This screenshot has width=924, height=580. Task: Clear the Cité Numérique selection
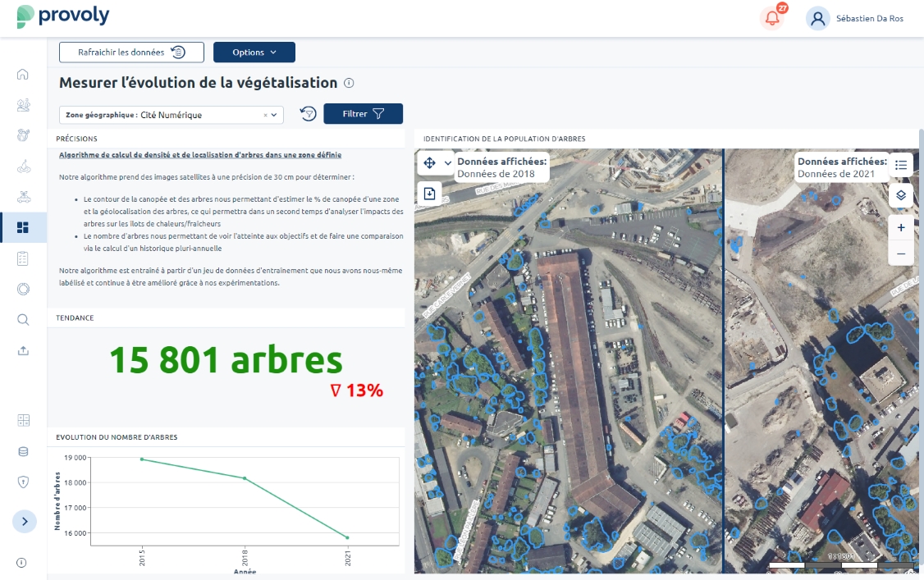tap(265, 115)
